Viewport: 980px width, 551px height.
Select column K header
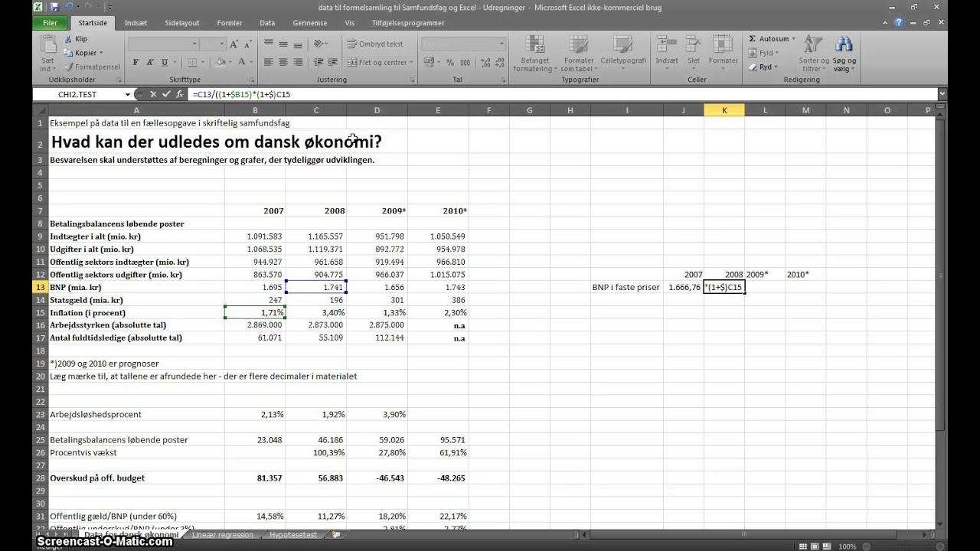tap(724, 110)
